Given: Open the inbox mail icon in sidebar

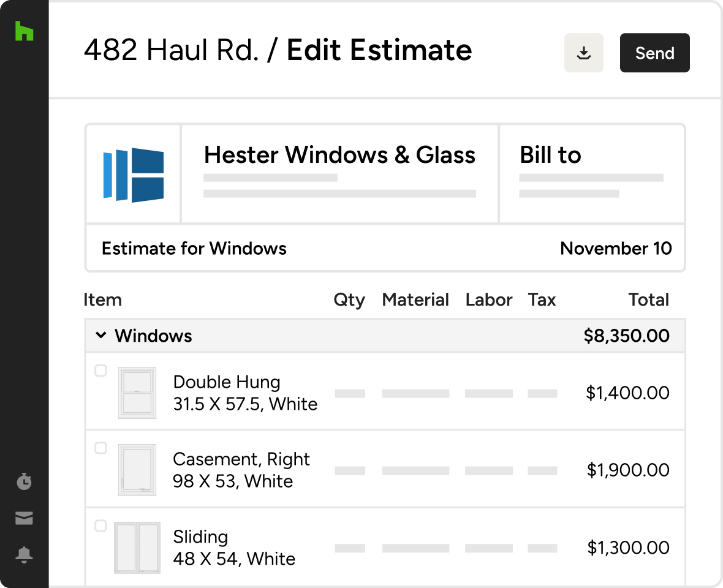Looking at the screenshot, I should 24,518.
